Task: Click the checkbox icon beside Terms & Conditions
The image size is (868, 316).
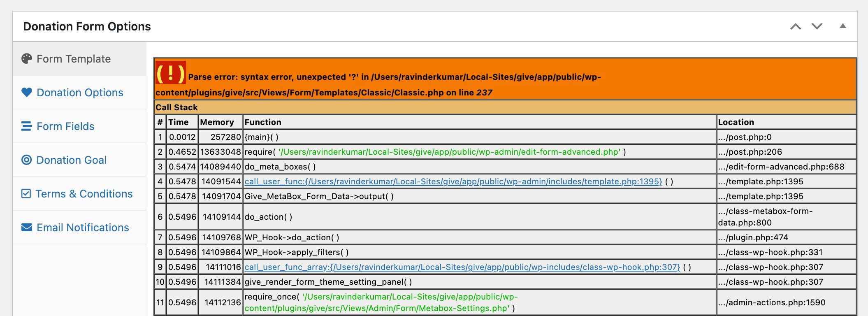Action: coord(26,193)
